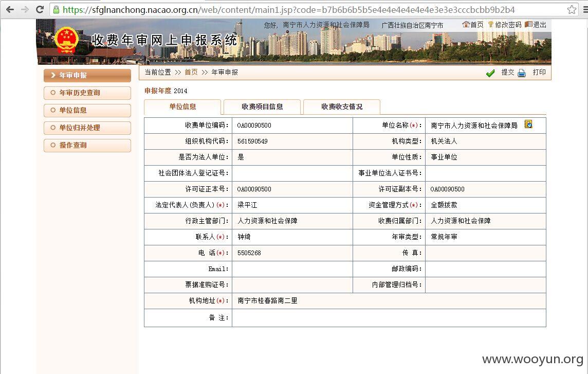Select 年审申报 sidebar menu item
Viewport: 588px width, 374px height.
point(87,75)
